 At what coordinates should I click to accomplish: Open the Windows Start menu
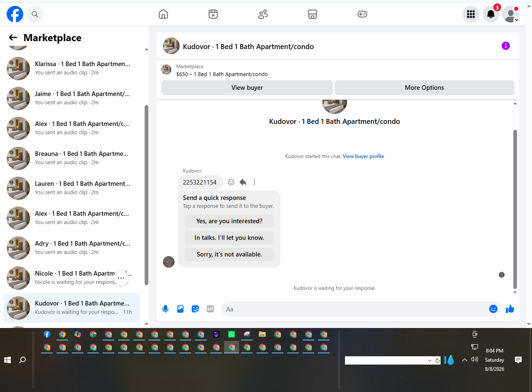(7, 360)
